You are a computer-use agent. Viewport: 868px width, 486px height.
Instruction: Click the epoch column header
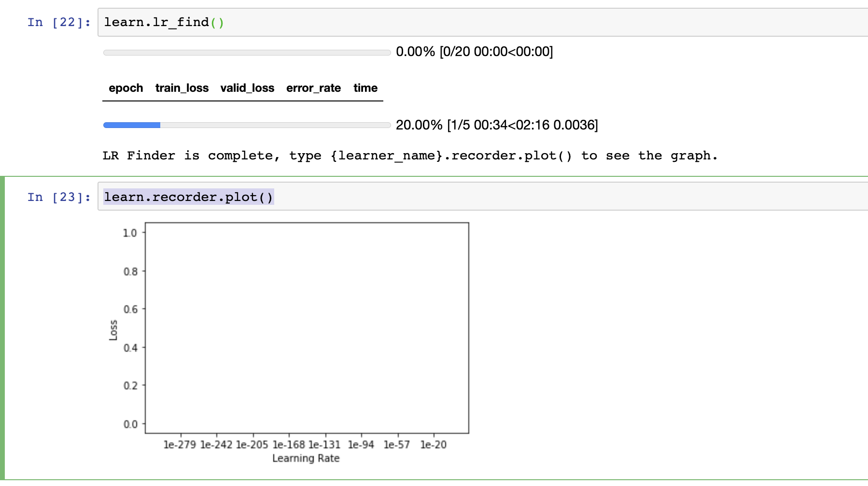click(x=126, y=88)
